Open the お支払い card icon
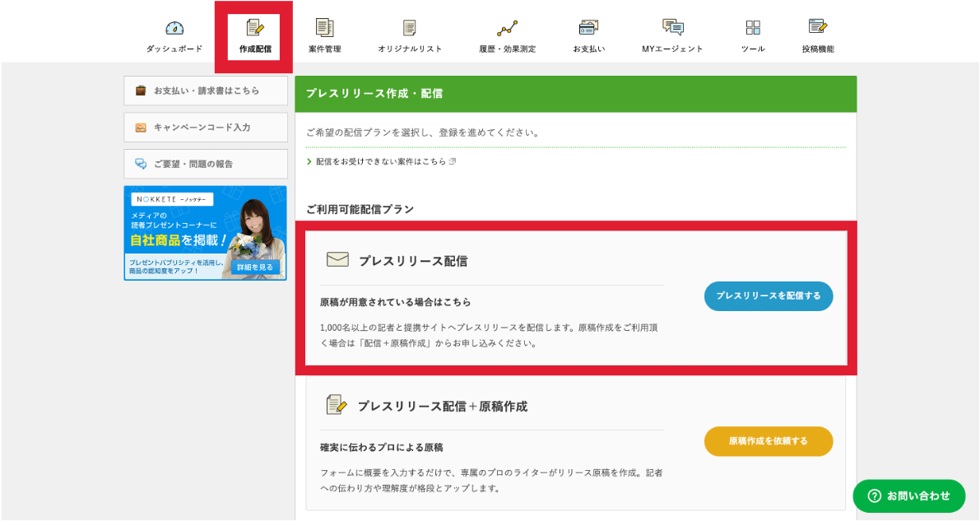The image size is (980, 521). [x=588, y=28]
